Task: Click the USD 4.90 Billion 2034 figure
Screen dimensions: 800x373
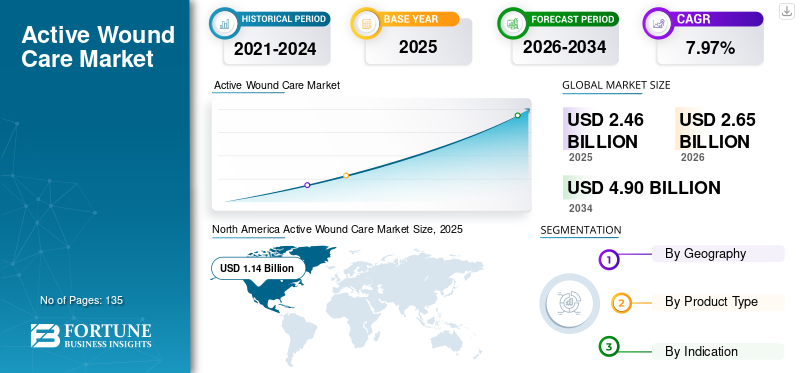Action: pos(644,188)
